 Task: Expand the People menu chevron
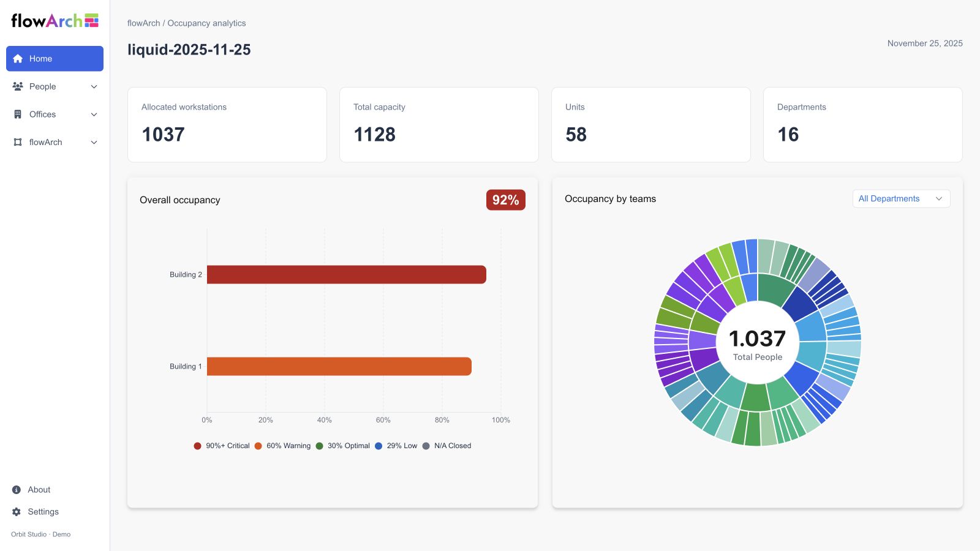click(94, 87)
